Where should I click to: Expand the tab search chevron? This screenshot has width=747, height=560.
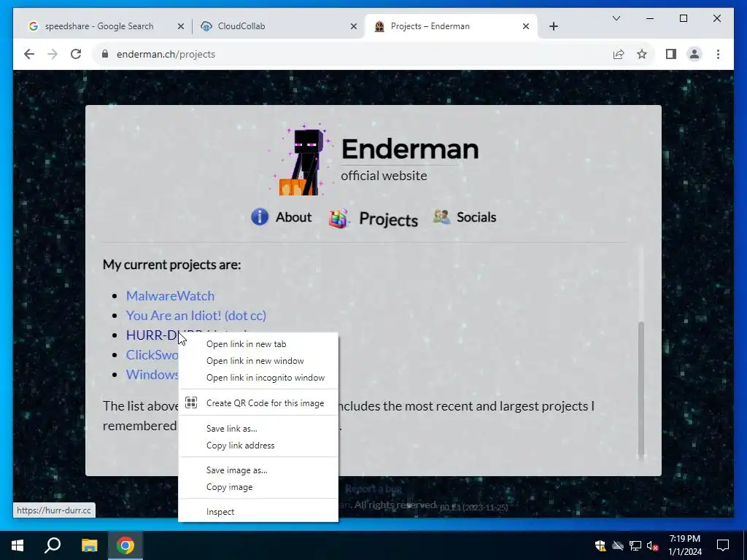pos(616,18)
